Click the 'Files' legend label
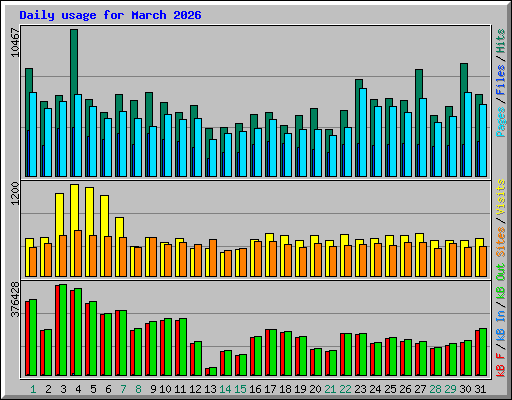The image size is (512, 400). (x=500, y=80)
